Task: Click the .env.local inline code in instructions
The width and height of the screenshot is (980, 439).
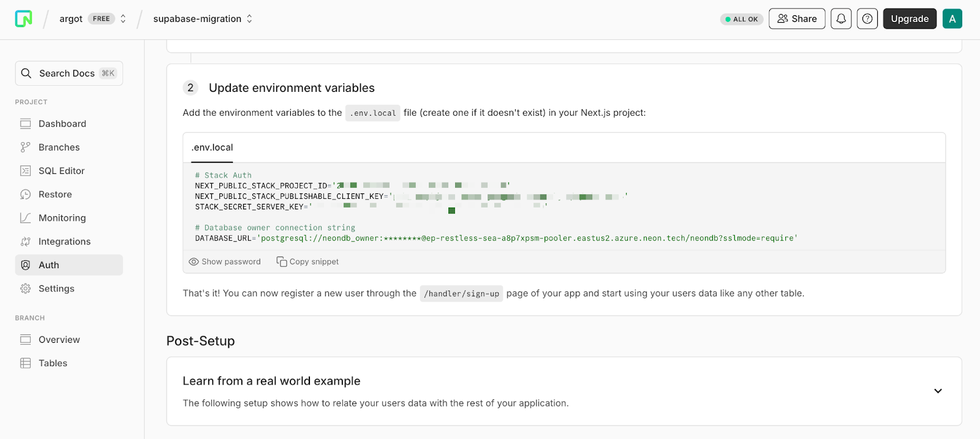Action: (x=372, y=113)
